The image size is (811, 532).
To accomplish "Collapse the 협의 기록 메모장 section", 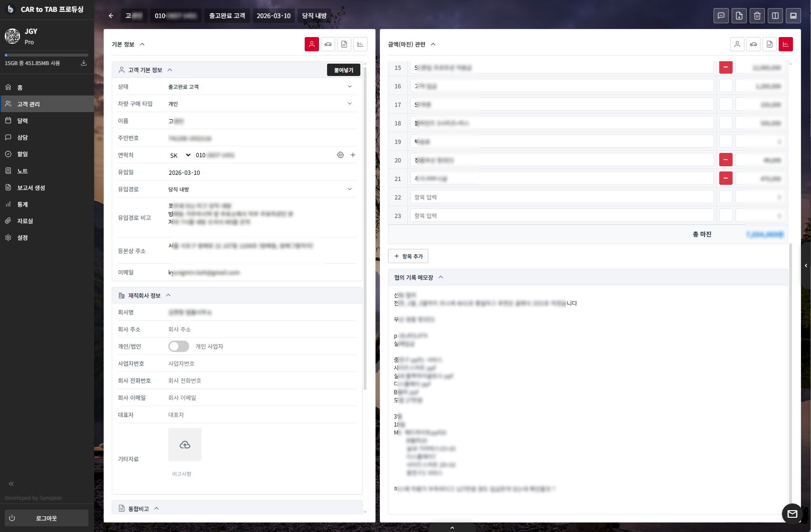I will (x=441, y=277).
